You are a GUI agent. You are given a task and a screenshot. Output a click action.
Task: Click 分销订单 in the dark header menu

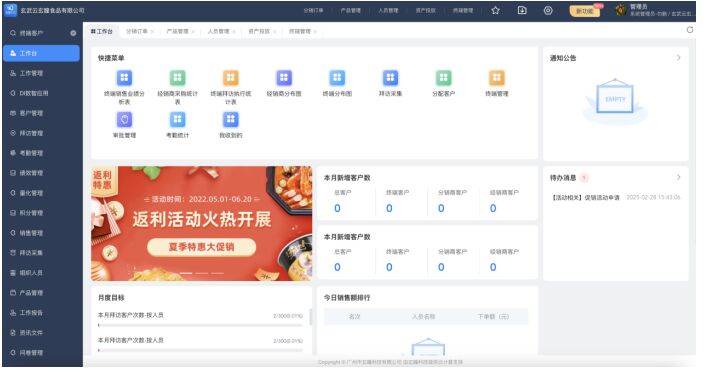point(313,10)
